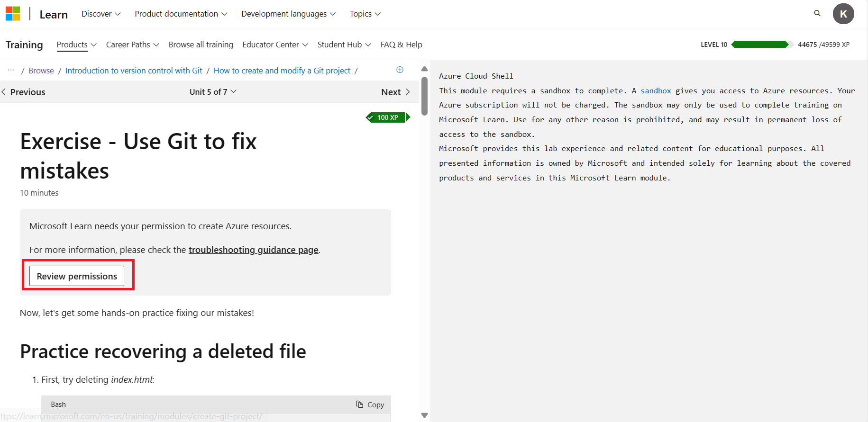
Task: Open Educator Center dropdown
Action: click(x=275, y=45)
